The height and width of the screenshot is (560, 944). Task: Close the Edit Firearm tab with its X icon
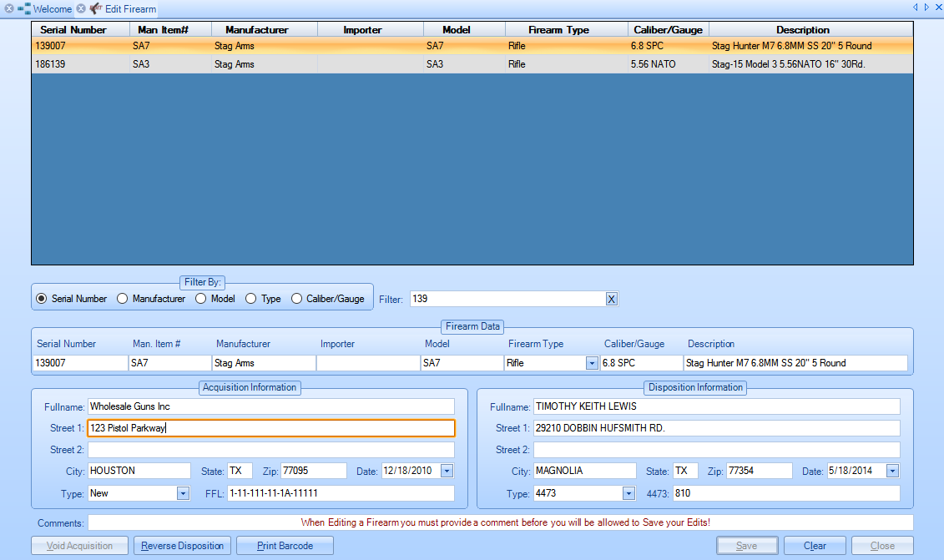(81, 9)
